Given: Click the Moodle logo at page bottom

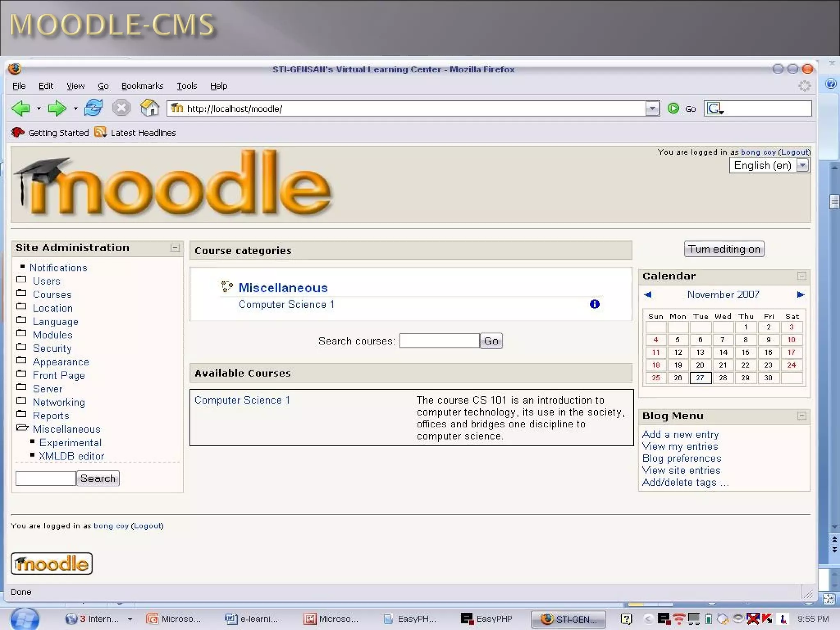Looking at the screenshot, I should click(x=52, y=563).
